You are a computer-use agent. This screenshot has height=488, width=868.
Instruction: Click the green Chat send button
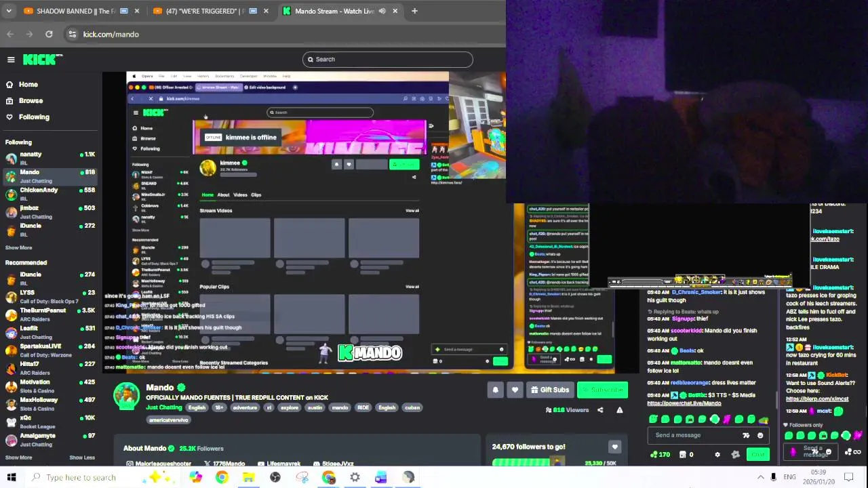(x=758, y=454)
